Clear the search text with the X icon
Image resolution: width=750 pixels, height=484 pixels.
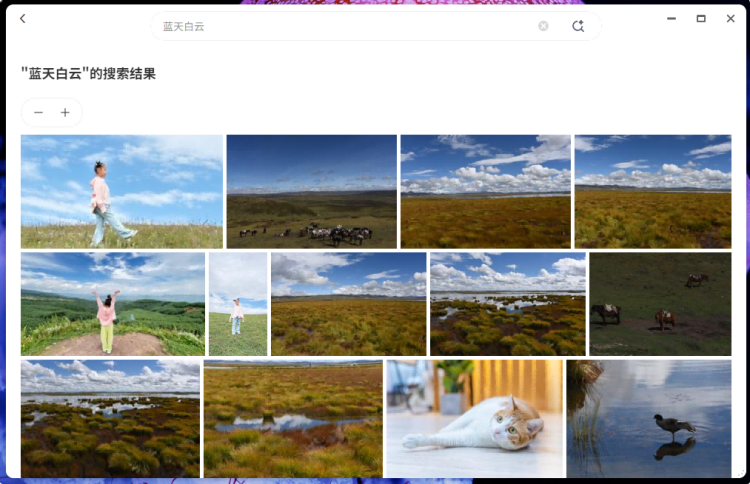click(543, 26)
